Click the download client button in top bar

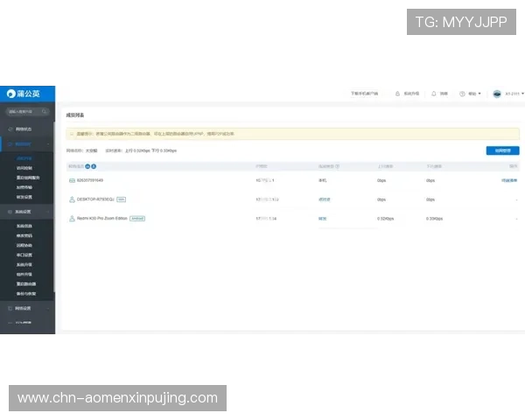click(x=364, y=93)
